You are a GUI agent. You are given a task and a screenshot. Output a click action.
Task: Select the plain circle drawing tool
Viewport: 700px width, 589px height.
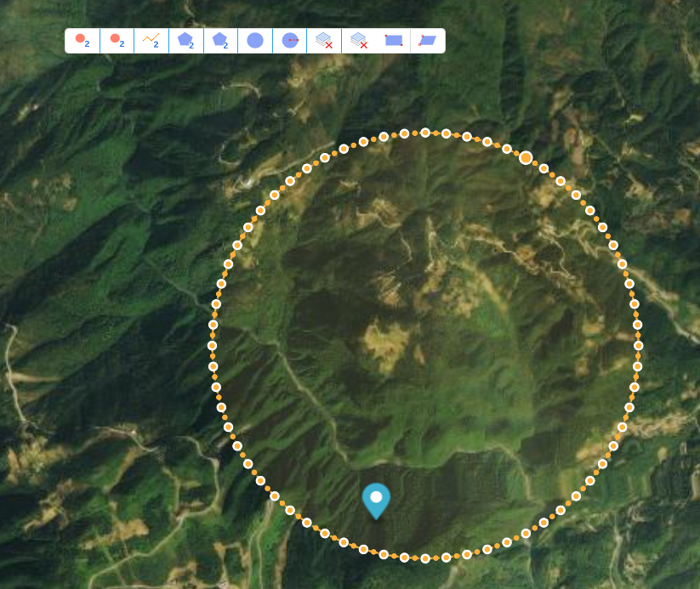click(x=255, y=41)
